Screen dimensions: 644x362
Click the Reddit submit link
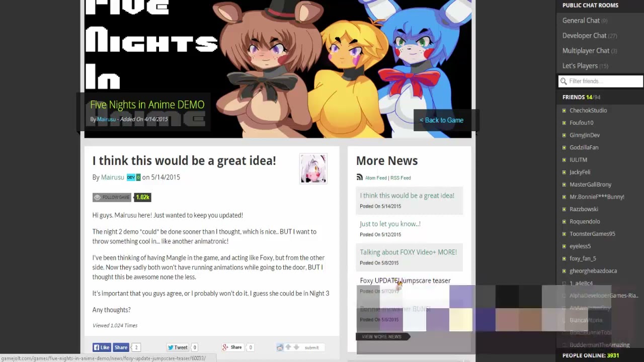click(x=311, y=347)
